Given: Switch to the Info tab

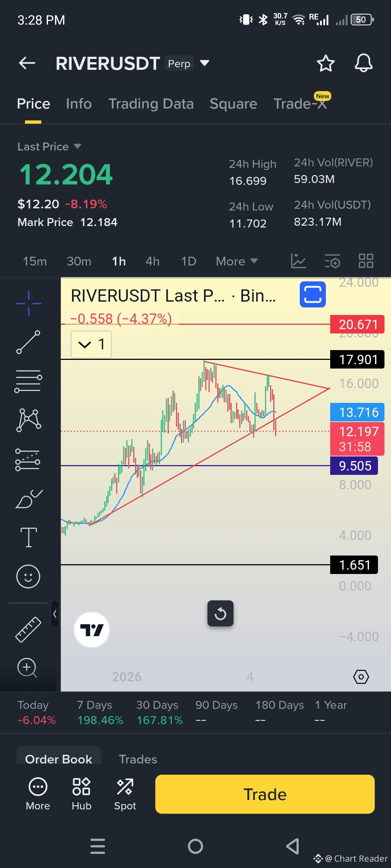Looking at the screenshot, I should click(79, 104).
